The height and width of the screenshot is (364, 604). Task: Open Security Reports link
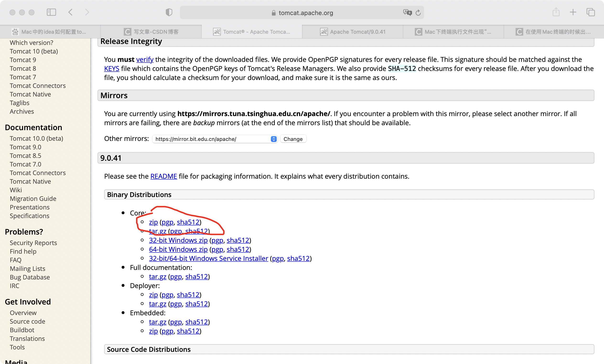coord(33,243)
